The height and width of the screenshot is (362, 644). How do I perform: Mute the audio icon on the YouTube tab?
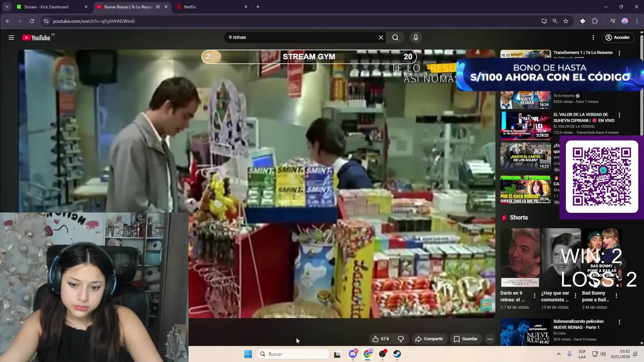click(158, 7)
